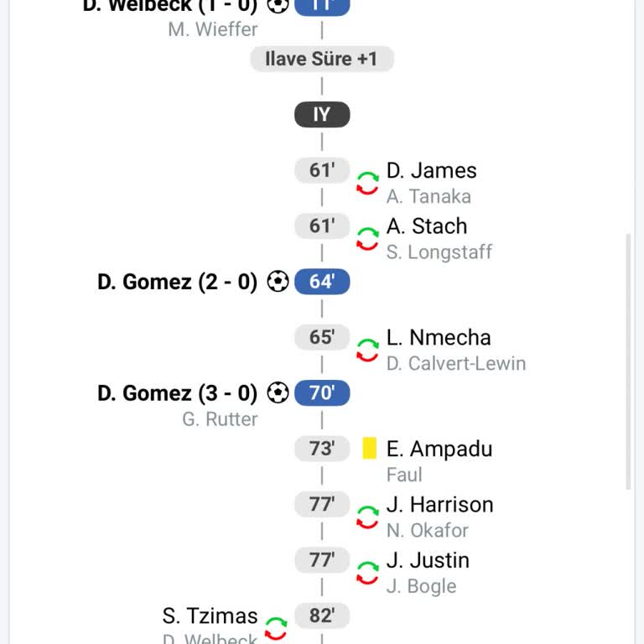Select the 64' goal minute marker
This screenshot has height=644, width=644.
point(322,282)
